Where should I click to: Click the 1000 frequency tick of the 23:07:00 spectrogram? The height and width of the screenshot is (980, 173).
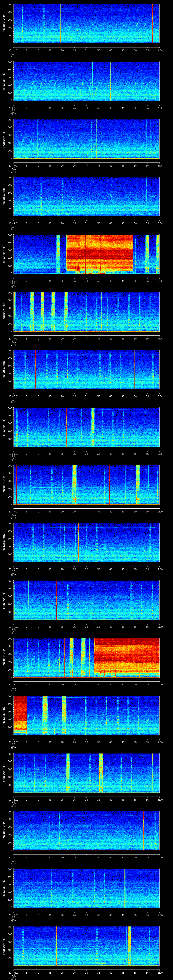coord(9,351)
